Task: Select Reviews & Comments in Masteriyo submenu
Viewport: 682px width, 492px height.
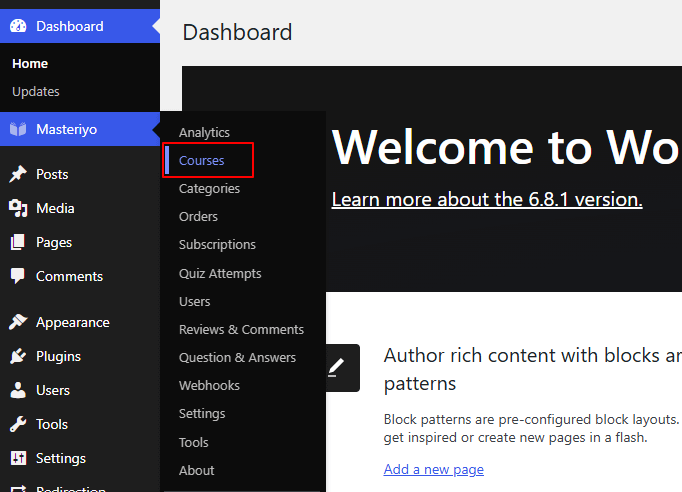Action: [x=241, y=329]
